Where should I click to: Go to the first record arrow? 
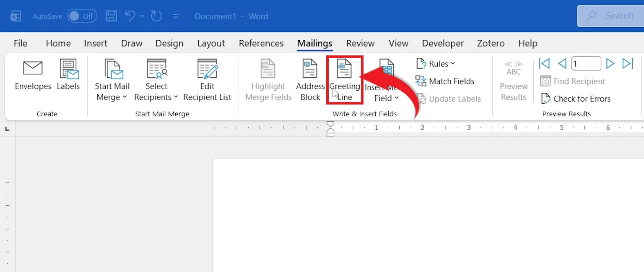pyautogui.click(x=544, y=64)
